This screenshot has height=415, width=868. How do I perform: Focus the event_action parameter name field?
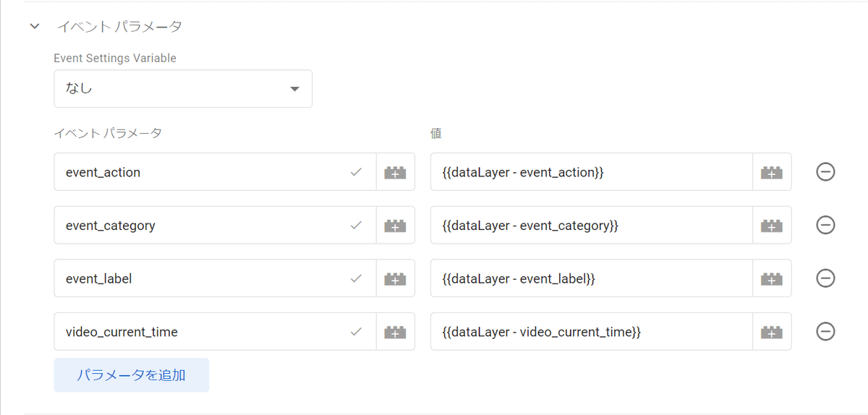click(215, 172)
